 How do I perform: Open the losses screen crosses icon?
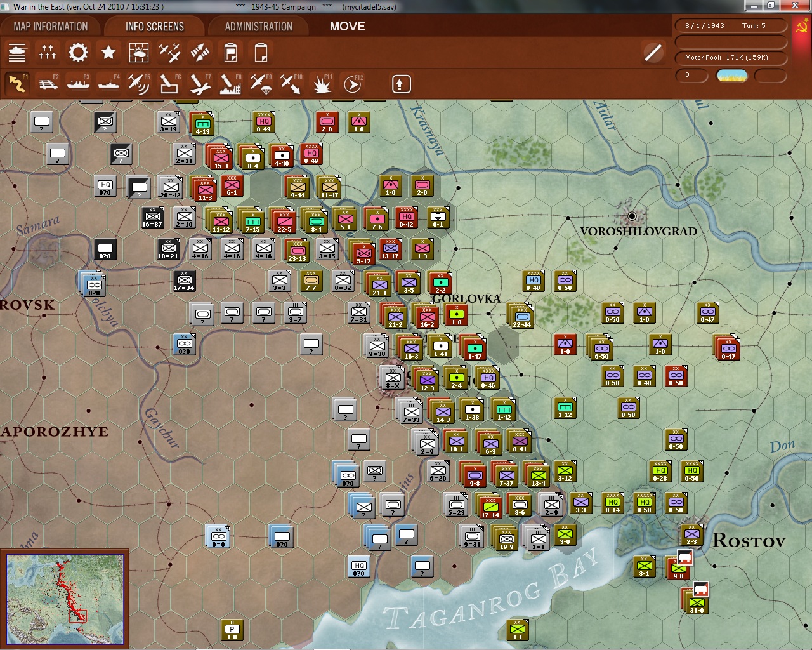click(x=48, y=53)
